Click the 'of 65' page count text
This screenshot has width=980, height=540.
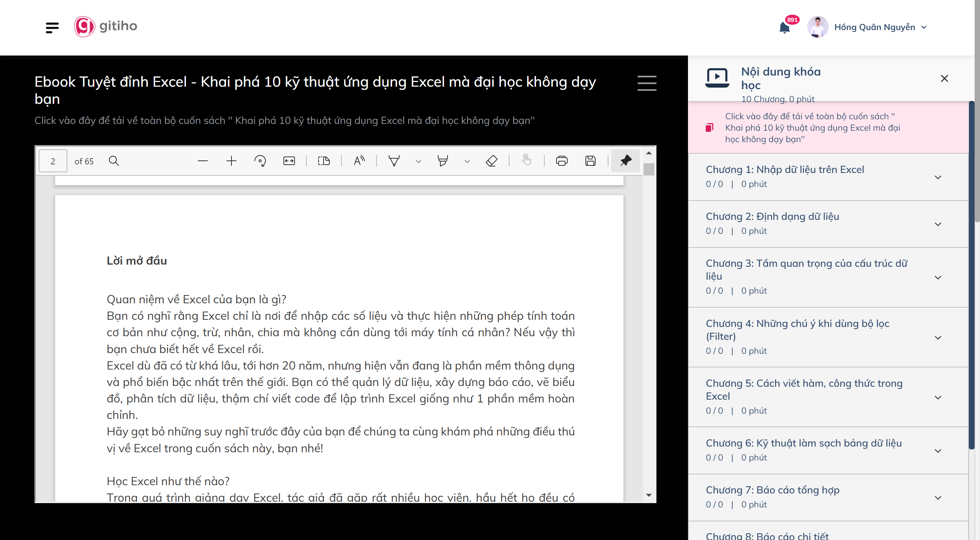click(x=84, y=161)
